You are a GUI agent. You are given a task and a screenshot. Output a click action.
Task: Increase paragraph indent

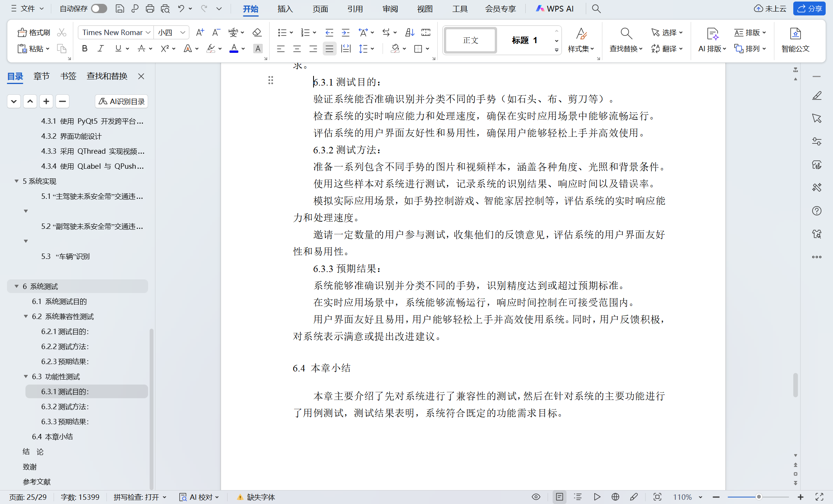[346, 32]
